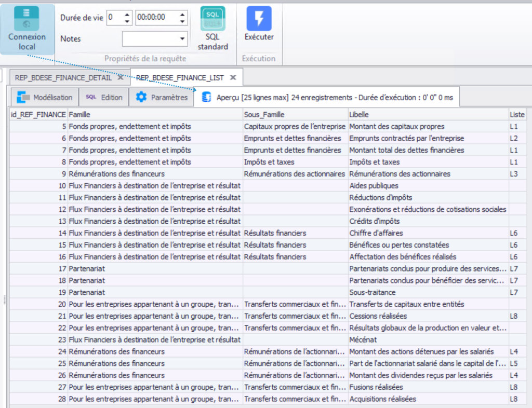Open the Modélisation tab
532x408 pixels.
click(45, 97)
